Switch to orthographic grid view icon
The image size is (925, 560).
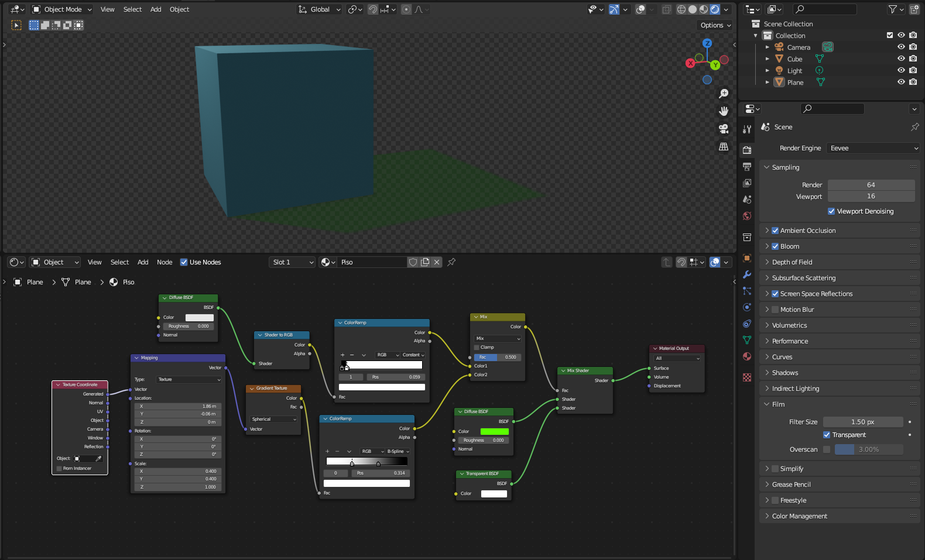724,146
